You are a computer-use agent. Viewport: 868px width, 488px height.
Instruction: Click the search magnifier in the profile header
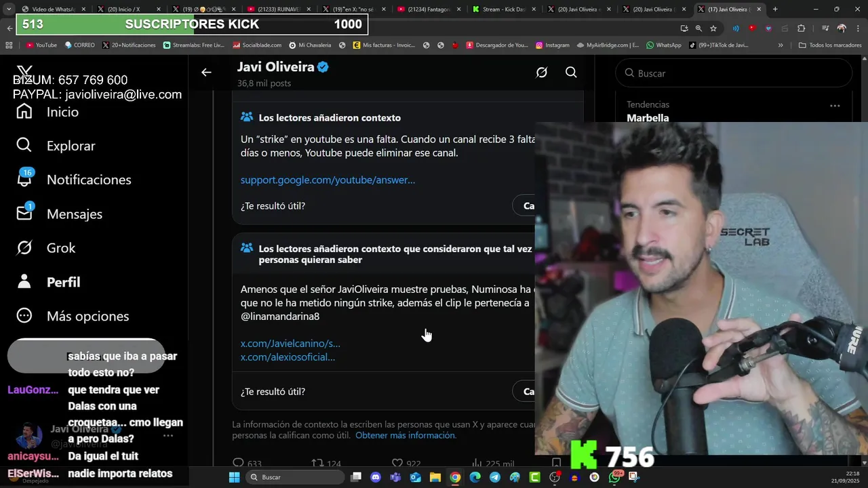click(571, 73)
